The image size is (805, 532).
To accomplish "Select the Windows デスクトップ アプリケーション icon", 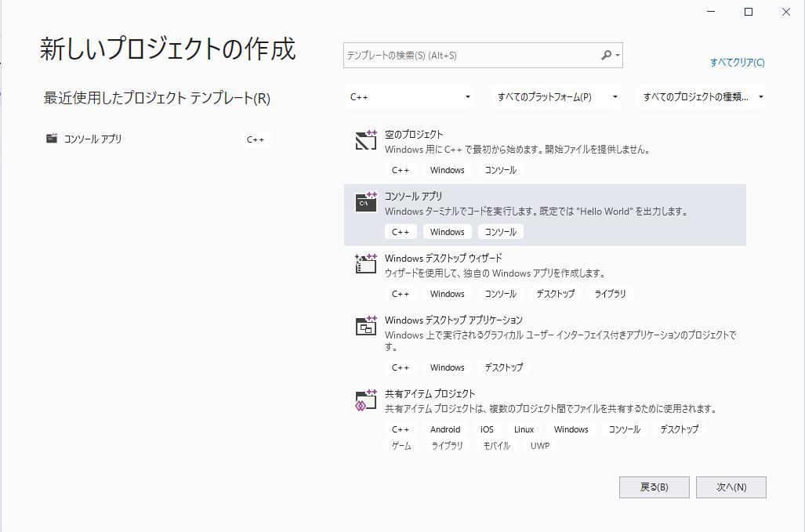I will click(x=365, y=326).
